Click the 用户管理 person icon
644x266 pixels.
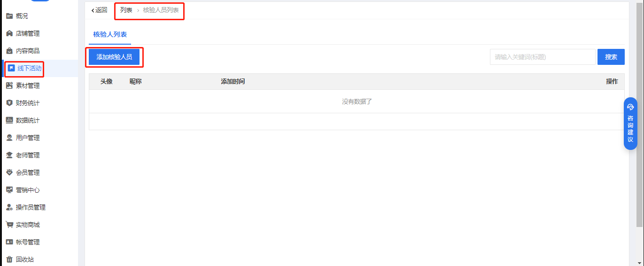click(x=9, y=138)
